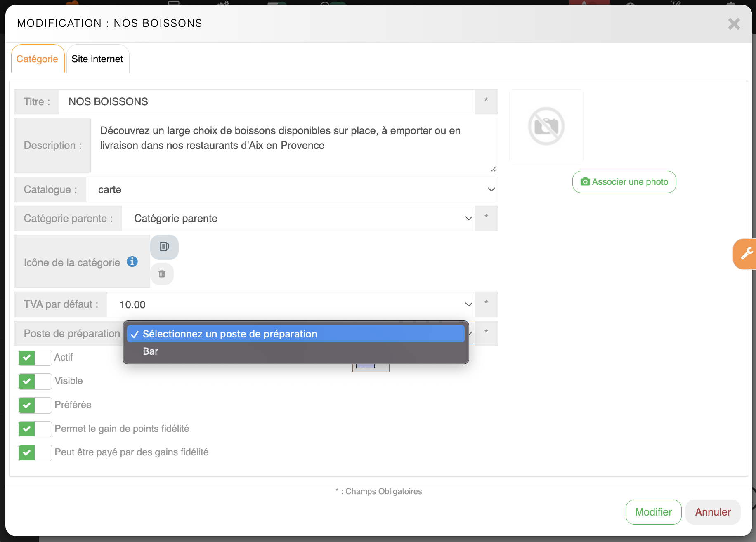Viewport: 756px width, 542px height.
Task: Close the modification dialog with X
Action: click(734, 24)
